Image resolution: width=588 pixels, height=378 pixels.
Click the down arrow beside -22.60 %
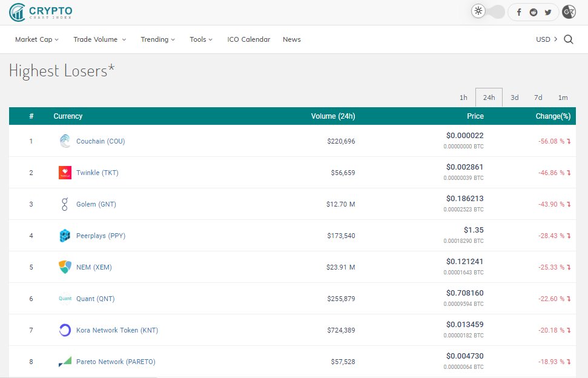(x=569, y=299)
